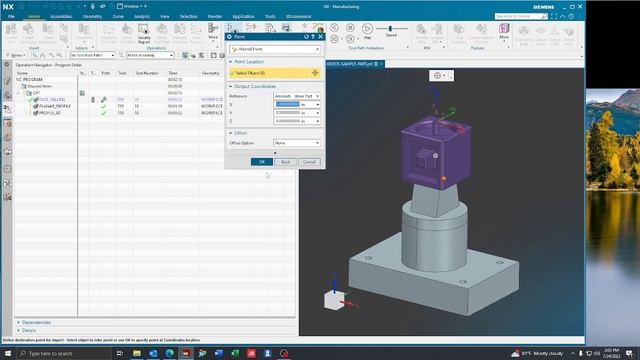
Task: Click the Windows taskbar search box
Action: 64,353
